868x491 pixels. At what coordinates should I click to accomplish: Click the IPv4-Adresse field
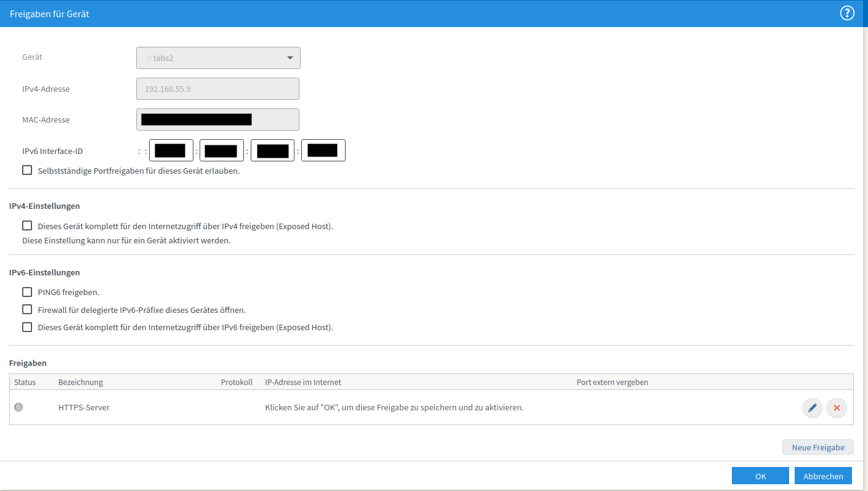pos(217,89)
